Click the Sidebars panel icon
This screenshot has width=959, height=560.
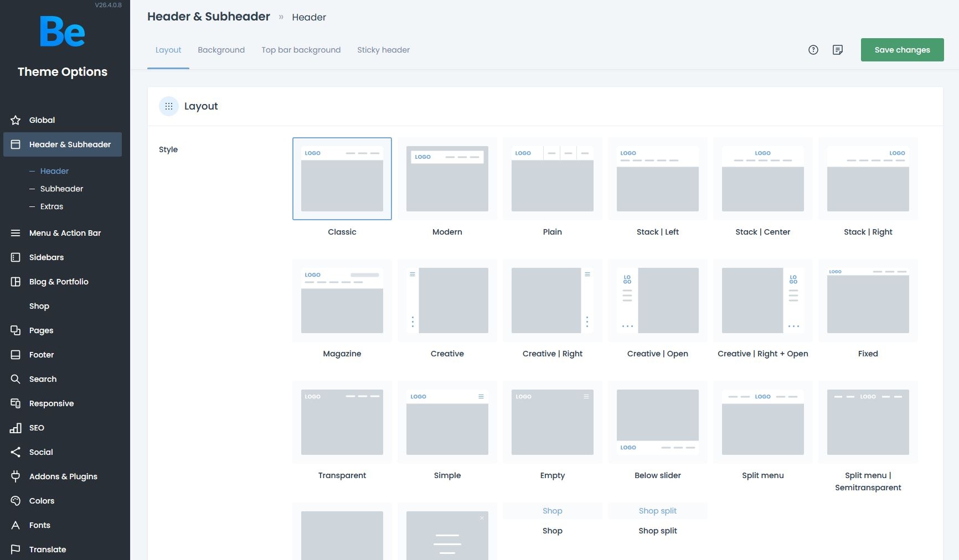(16, 257)
